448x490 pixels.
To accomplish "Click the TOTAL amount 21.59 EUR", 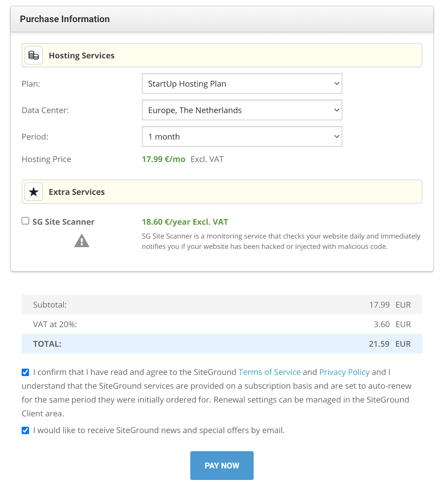I will click(390, 344).
